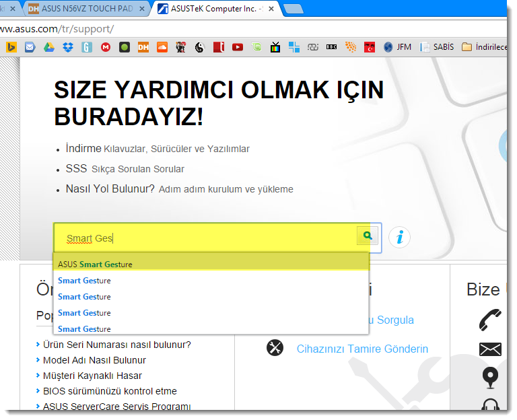517x420 pixels.
Task: Choose the first plain Smart Gesture suggestion
Action: 211,280
